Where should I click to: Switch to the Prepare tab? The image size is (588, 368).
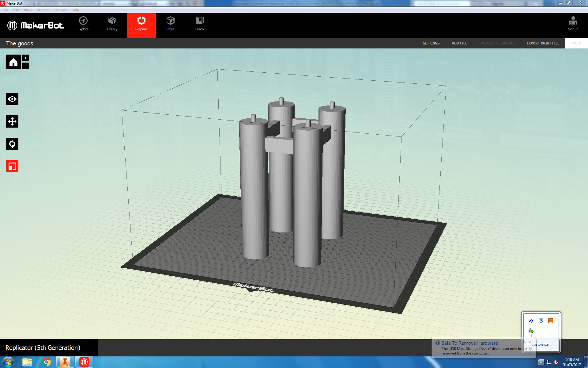[141, 25]
